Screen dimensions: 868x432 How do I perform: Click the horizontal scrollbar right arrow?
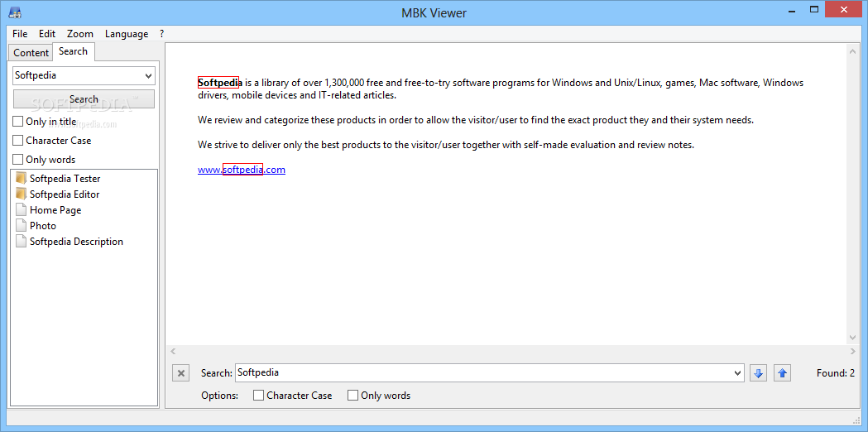852,352
